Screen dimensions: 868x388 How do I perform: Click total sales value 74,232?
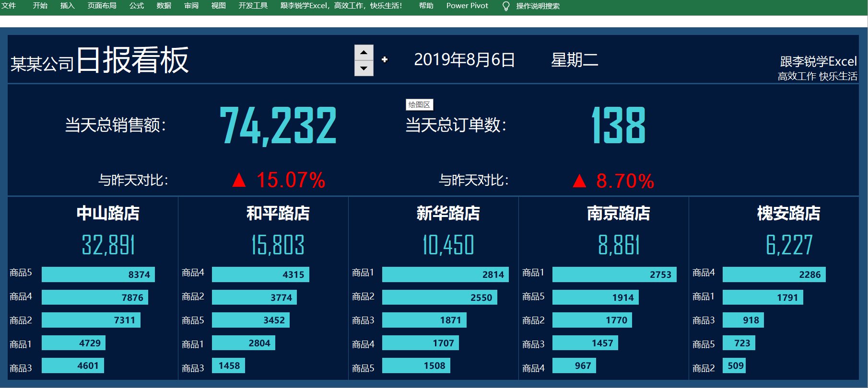(x=278, y=126)
